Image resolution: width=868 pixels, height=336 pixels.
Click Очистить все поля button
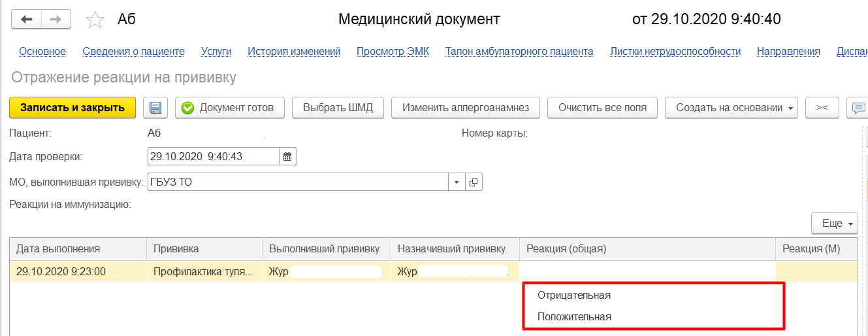(602, 108)
